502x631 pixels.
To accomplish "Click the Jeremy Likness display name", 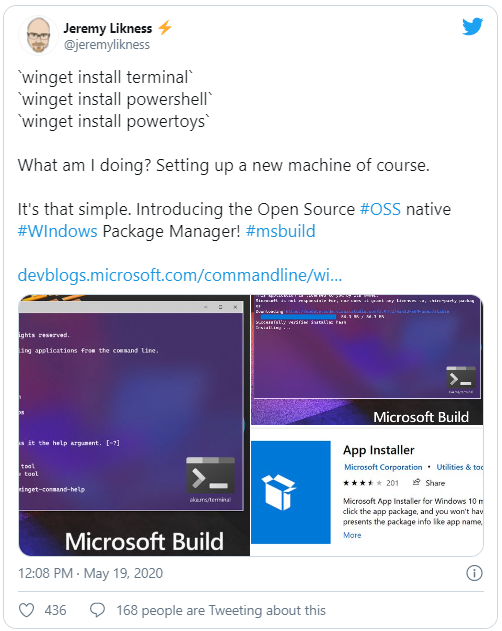I will pos(108,28).
